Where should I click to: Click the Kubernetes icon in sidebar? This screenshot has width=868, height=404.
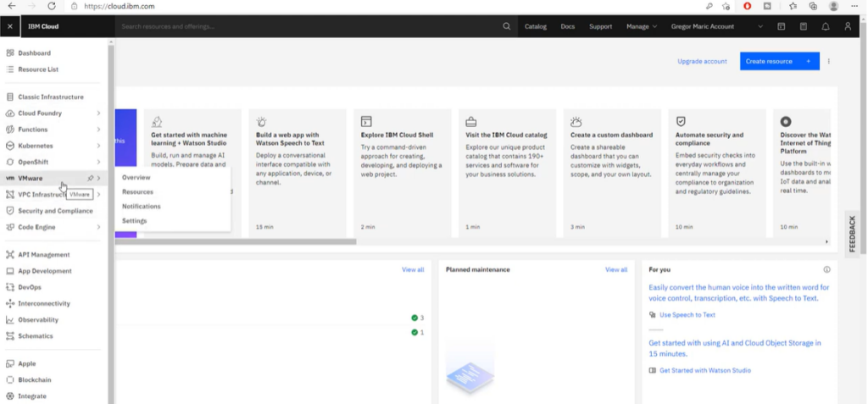9,146
